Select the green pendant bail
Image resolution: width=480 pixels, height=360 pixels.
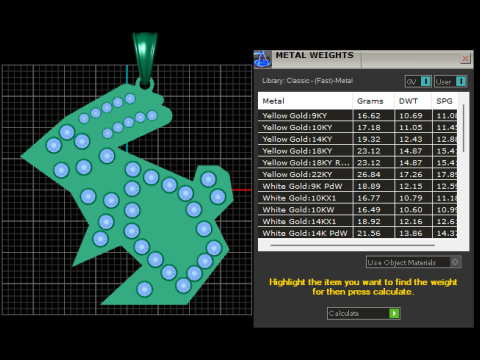[x=145, y=58]
